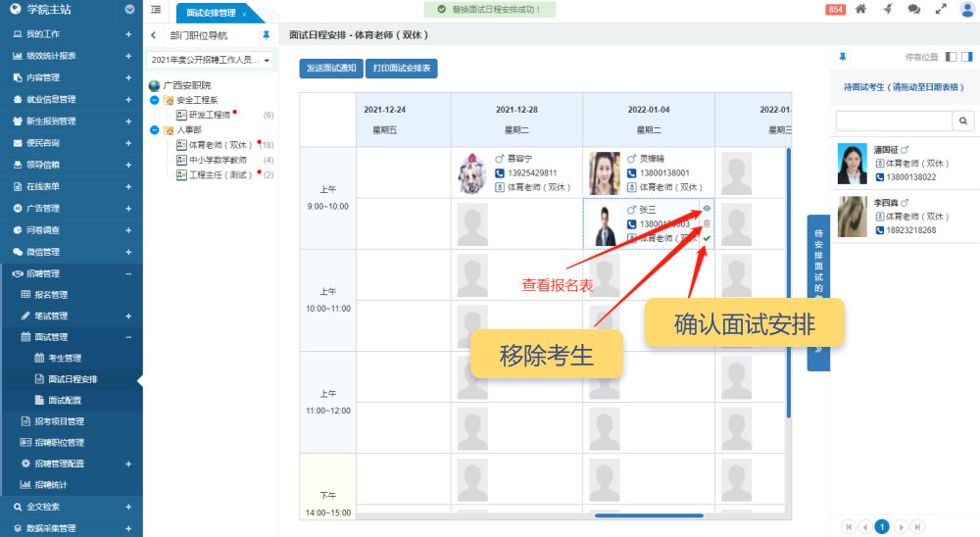Click the trash icon to remove 张三
The image size is (980, 537).
707,223
